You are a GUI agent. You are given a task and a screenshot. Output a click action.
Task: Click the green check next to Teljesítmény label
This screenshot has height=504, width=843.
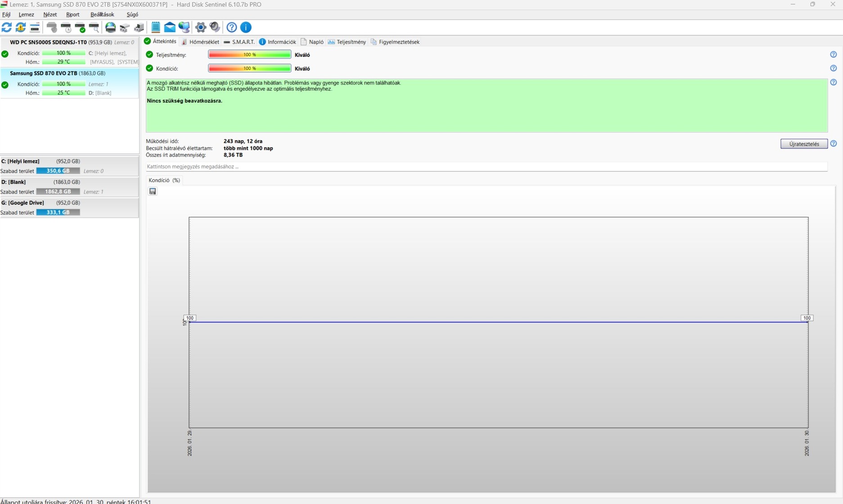[x=149, y=54]
